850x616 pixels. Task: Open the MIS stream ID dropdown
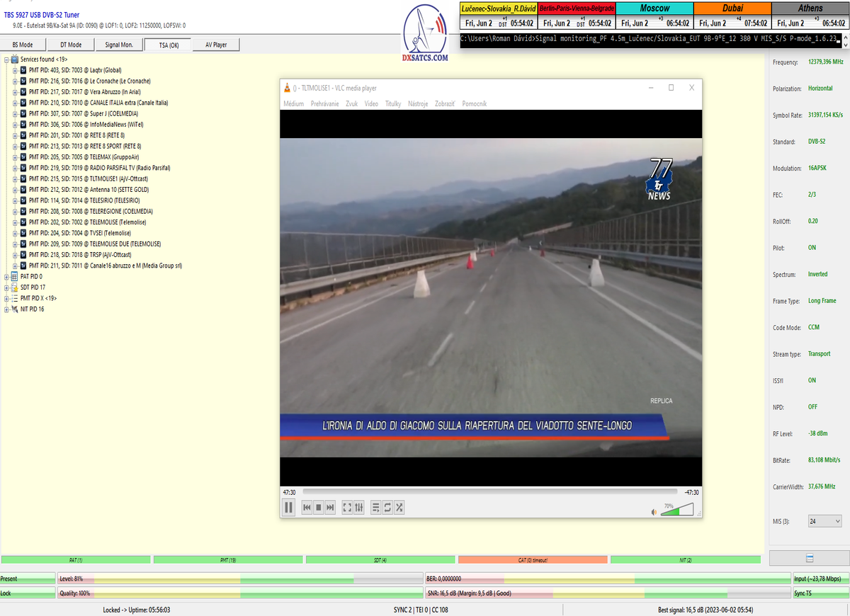pyautogui.click(x=824, y=521)
